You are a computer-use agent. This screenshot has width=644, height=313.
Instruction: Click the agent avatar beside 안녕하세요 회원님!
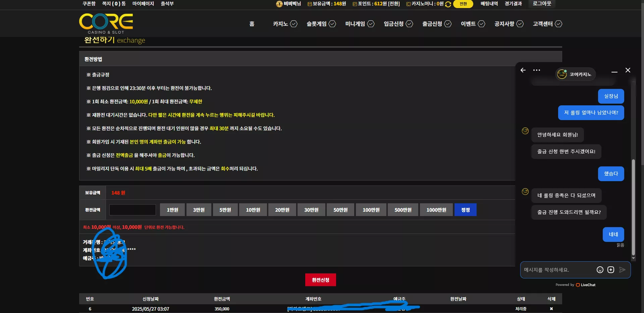click(x=525, y=131)
